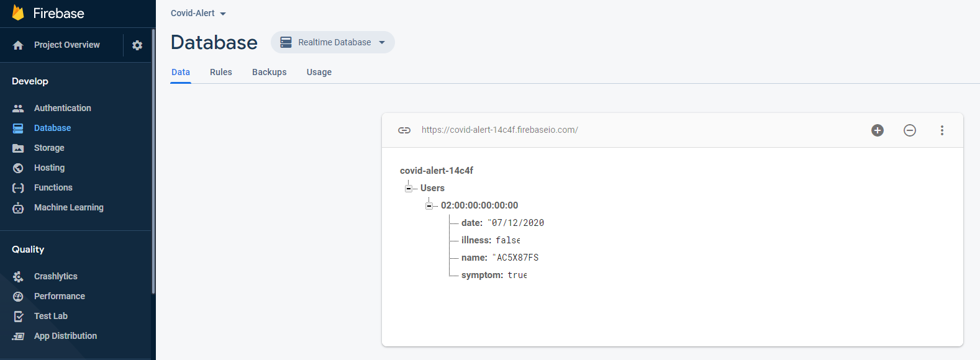Open Crashlytics in the sidebar
Screen dimensions: 980x360
(56, 276)
